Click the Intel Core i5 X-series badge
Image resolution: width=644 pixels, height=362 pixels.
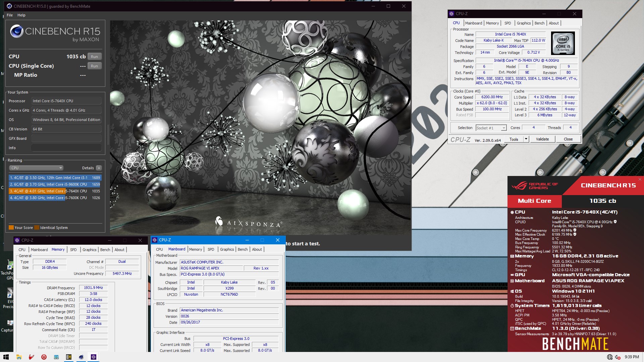coord(563,43)
